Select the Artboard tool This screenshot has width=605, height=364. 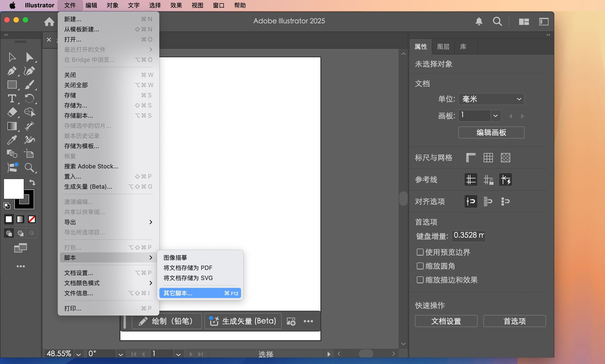point(30,154)
